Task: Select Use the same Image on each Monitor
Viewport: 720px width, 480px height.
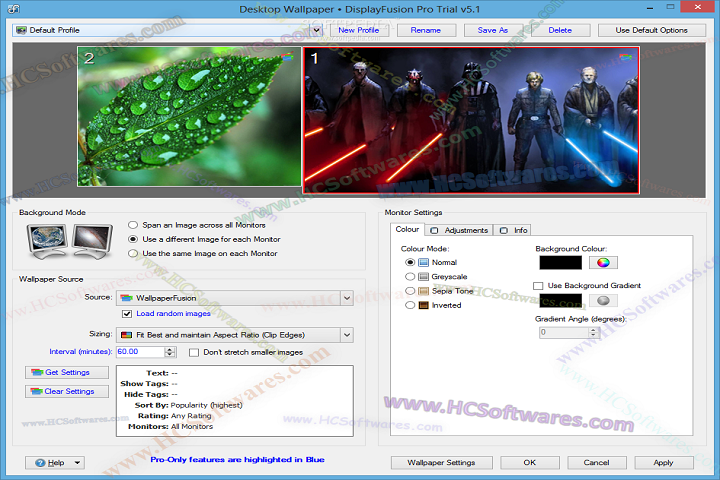Action: pyautogui.click(x=133, y=254)
